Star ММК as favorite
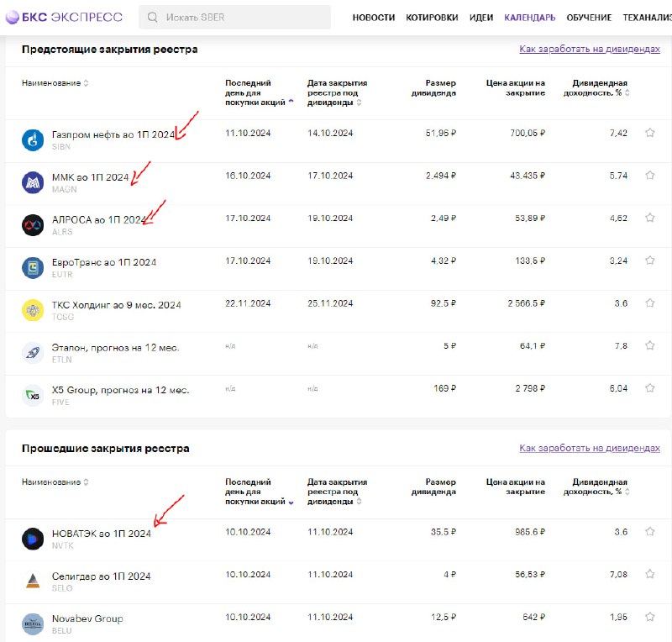The width and height of the screenshot is (672, 642). pos(649,175)
